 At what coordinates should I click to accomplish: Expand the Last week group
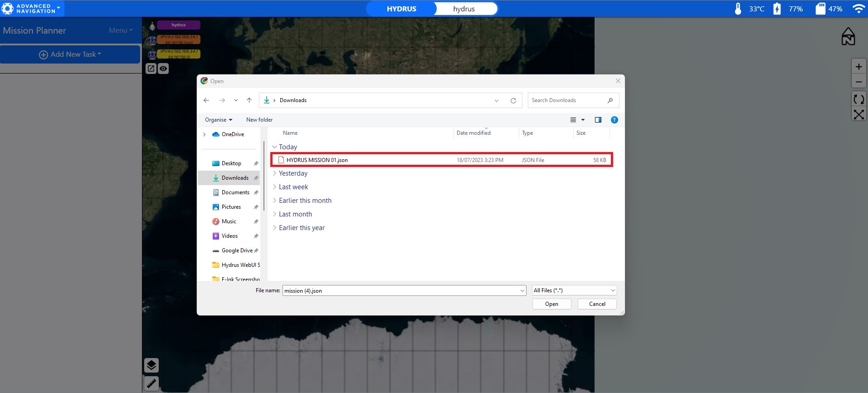pos(274,187)
